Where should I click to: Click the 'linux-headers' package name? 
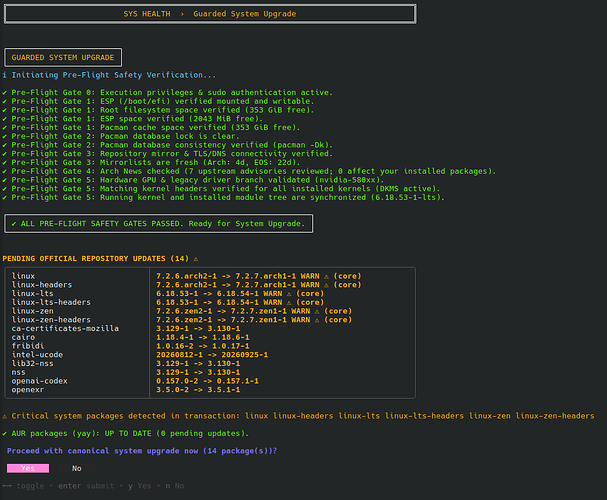click(42, 285)
